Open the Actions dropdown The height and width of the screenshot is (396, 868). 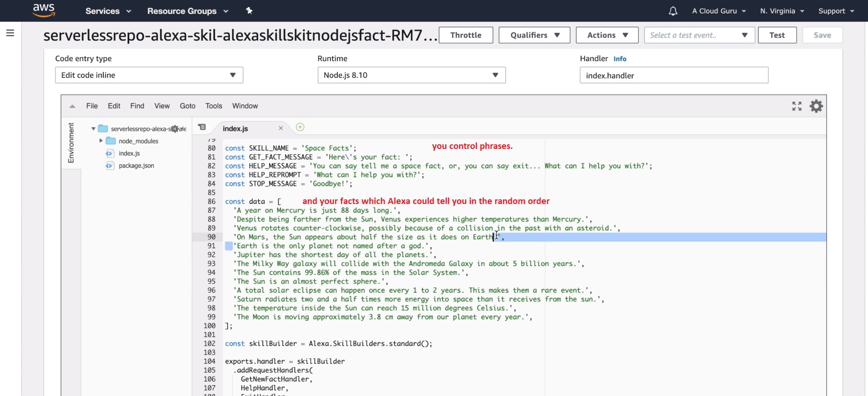607,35
